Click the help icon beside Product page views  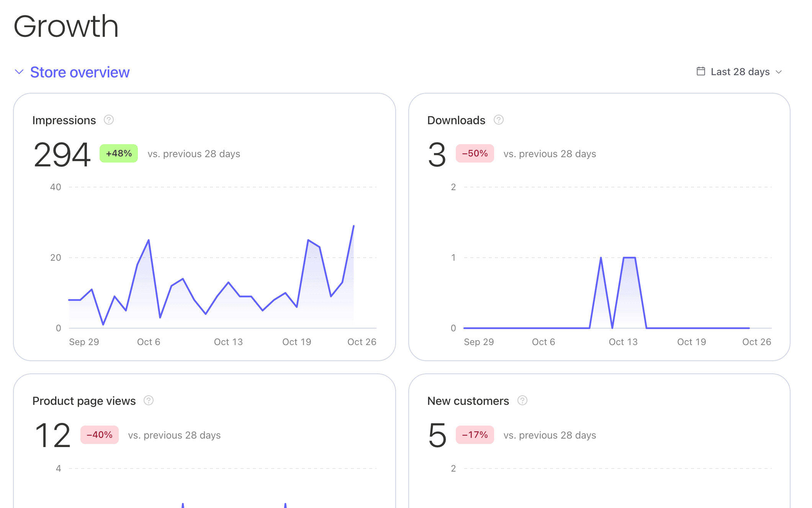(x=149, y=401)
